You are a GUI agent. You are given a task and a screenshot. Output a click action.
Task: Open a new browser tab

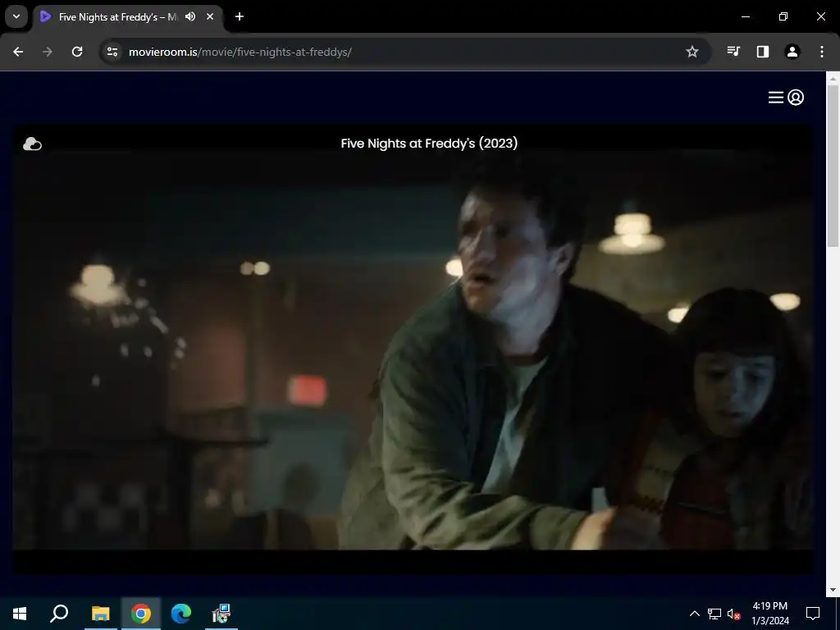pos(240,16)
